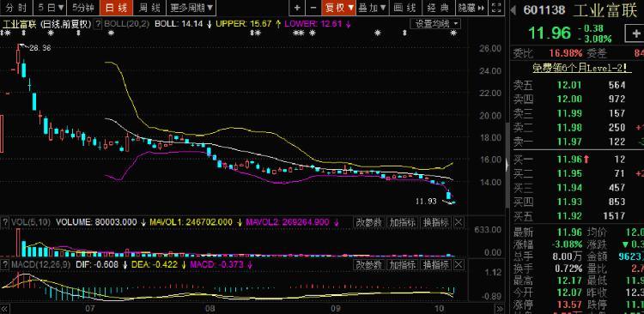Zoom out chart with minus button
The width and height of the screenshot is (644, 314).
313,8
